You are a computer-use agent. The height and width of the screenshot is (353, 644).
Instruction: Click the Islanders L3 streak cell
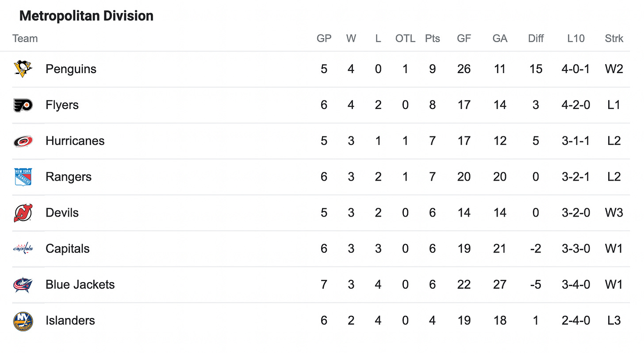click(x=614, y=320)
